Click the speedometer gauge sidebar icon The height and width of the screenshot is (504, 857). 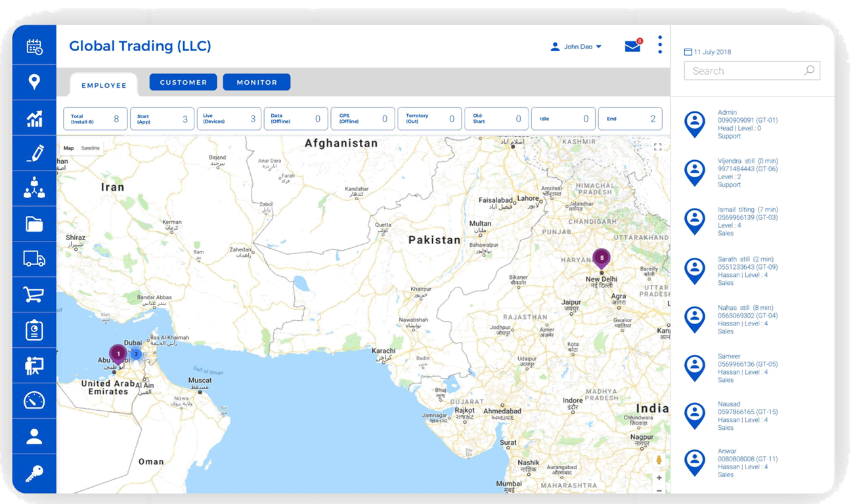tap(34, 400)
